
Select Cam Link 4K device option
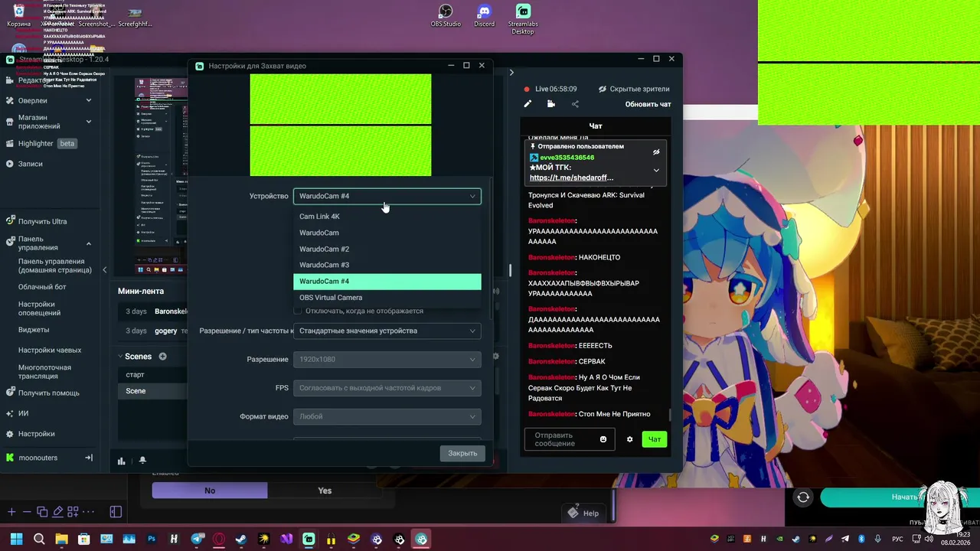tap(387, 217)
